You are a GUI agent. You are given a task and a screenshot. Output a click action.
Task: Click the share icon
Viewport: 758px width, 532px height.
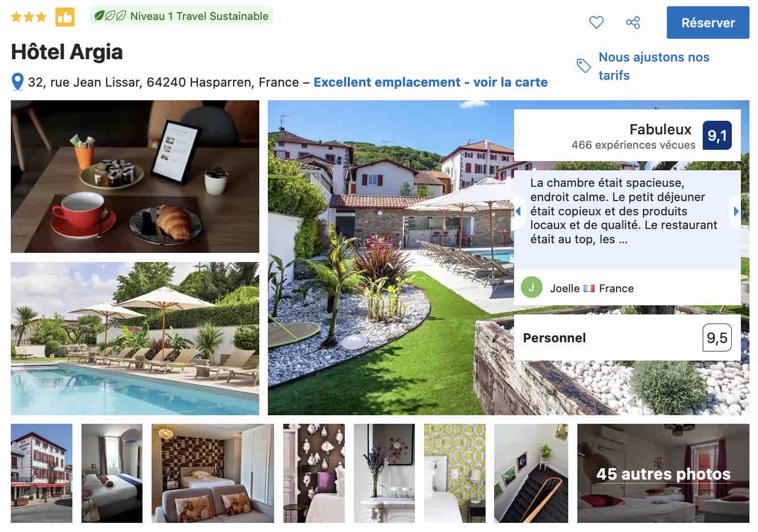[633, 22]
